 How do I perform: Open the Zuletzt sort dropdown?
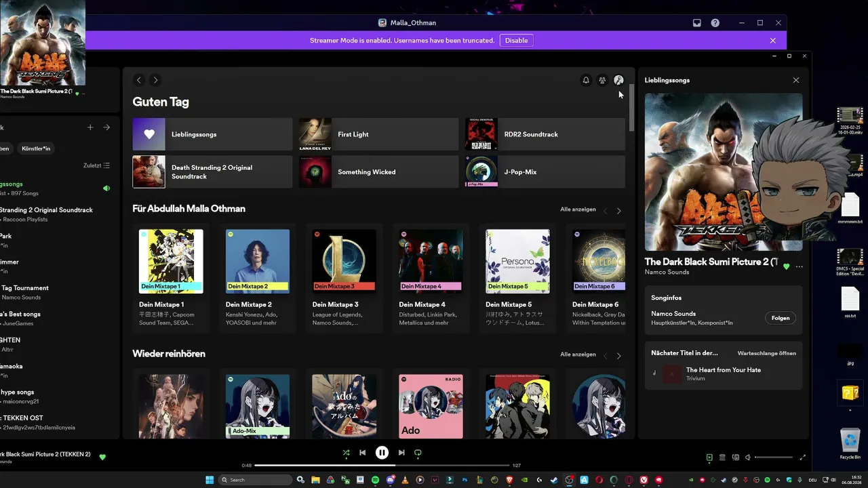click(x=96, y=165)
